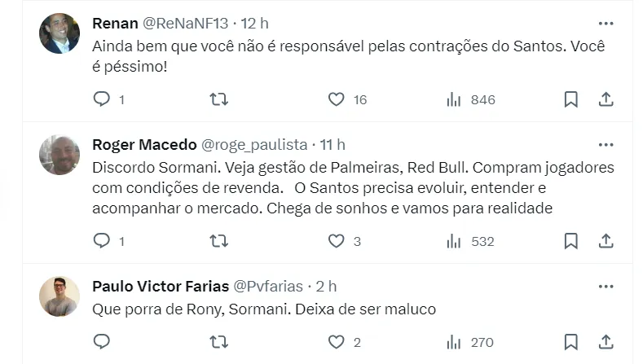Reply to Paulo Victor Farias's tweet
643x364 pixels.
click(x=102, y=342)
